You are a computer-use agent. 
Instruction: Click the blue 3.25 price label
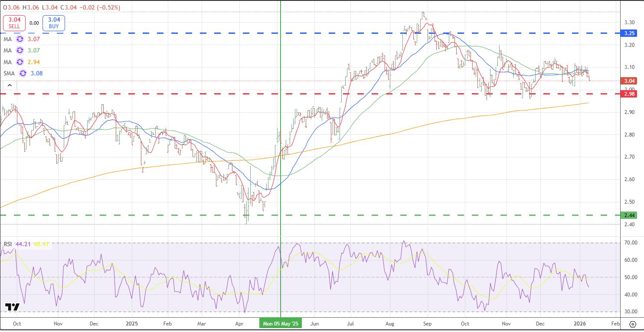click(x=629, y=33)
